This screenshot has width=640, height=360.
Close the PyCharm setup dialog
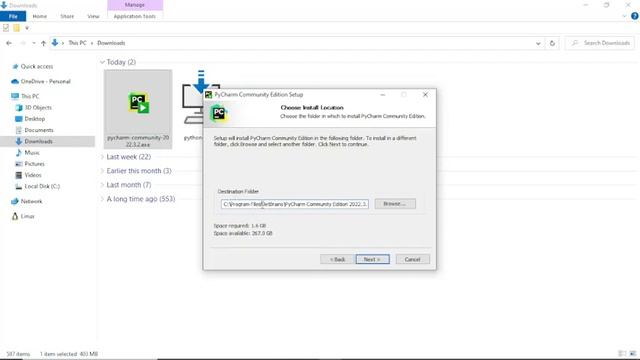tap(425, 94)
